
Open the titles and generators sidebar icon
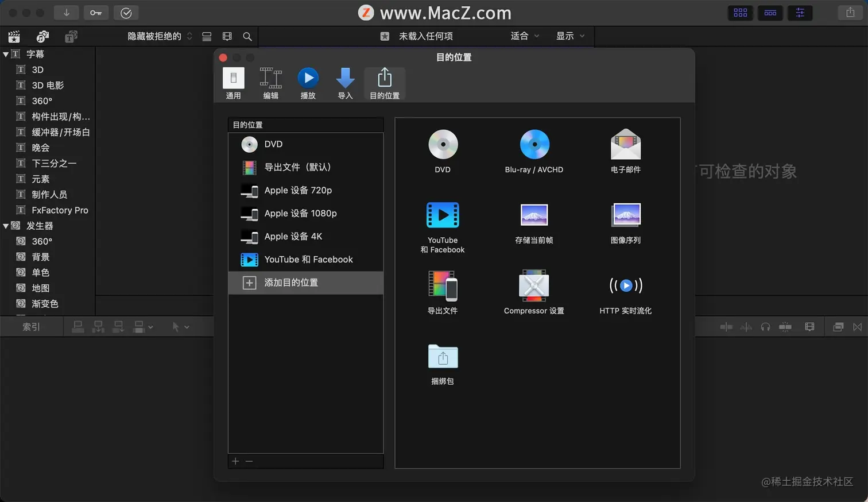tap(71, 37)
